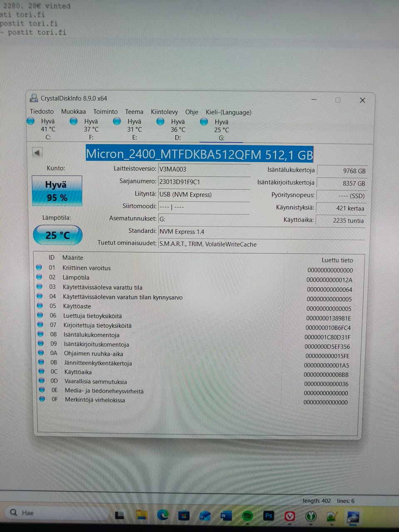399x532 pixels.
Task: Click the status orb for Vaarallisia sammutuksia
Action: [x=42, y=380]
